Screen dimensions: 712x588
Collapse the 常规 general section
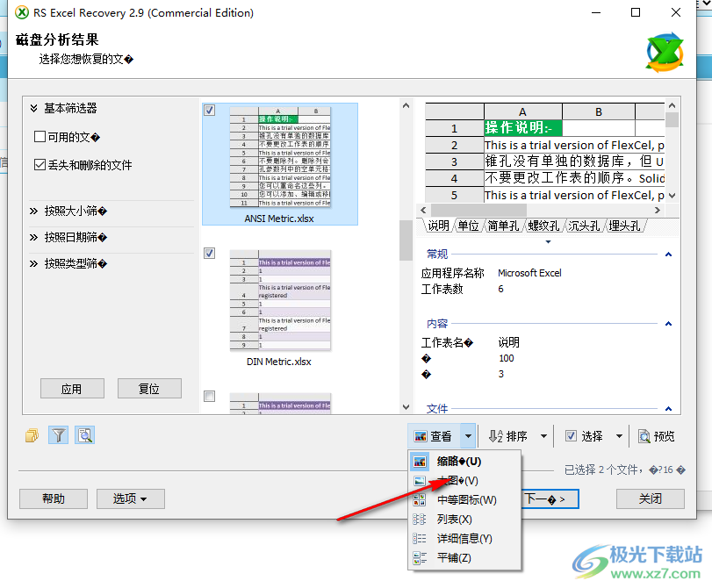(668, 255)
